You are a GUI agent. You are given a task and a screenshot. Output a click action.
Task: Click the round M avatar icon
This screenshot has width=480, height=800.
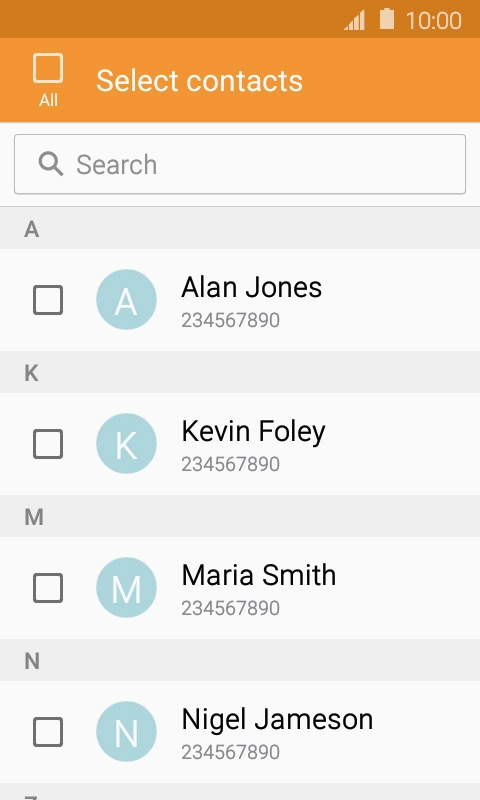(x=126, y=587)
